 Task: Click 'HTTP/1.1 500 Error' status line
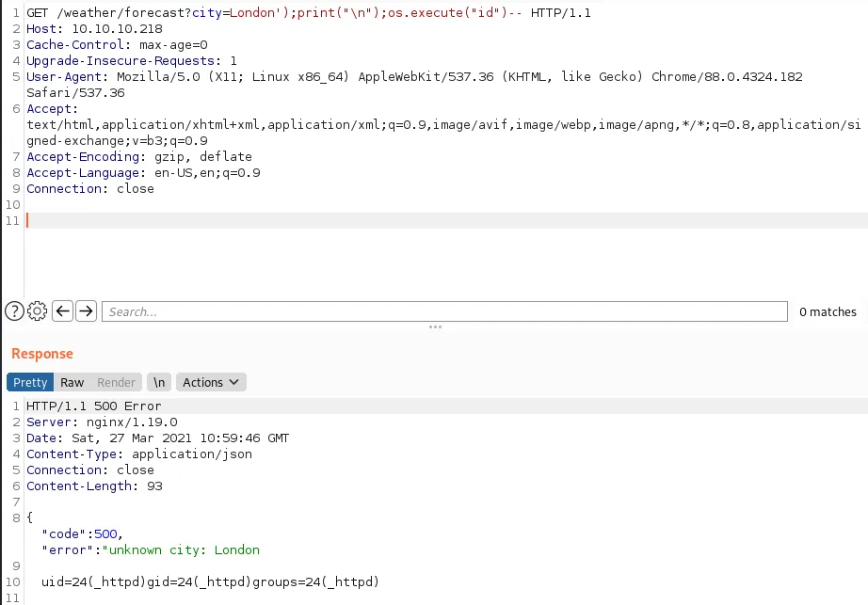pyautogui.click(x=93, y=406)
